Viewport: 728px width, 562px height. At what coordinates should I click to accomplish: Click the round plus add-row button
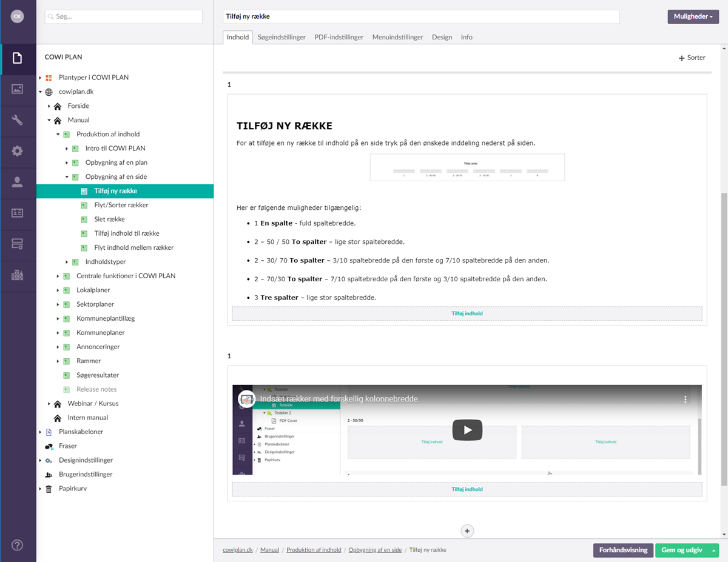[467, 530]
